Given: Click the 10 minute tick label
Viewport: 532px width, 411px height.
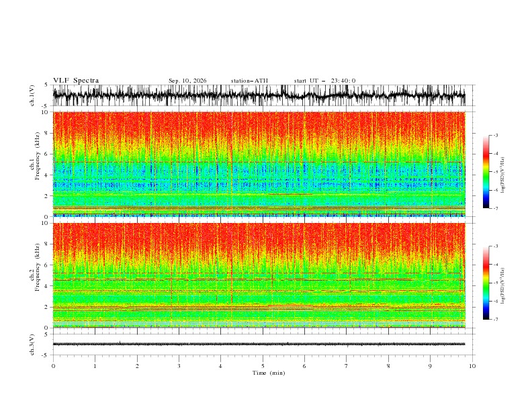Looking at the screenshot, I should pos(472,366).
